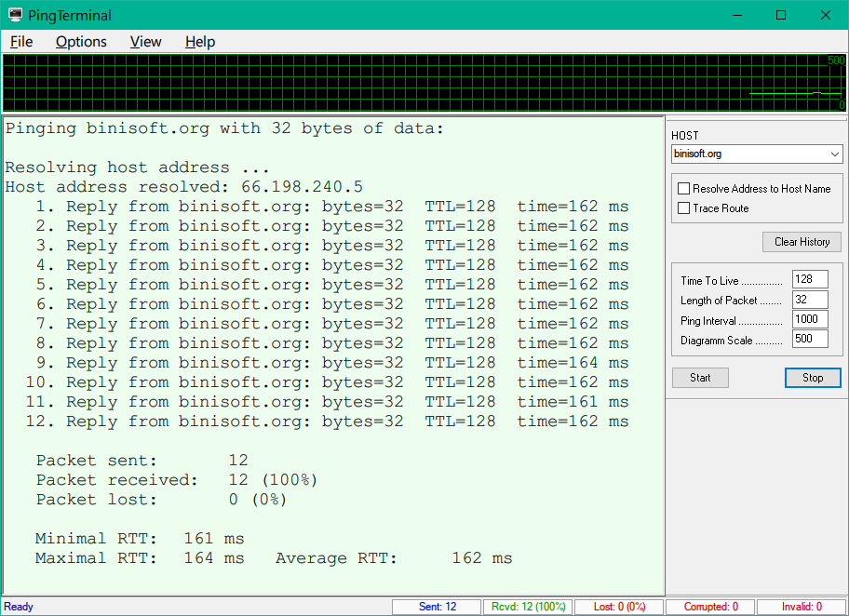
Task: Click the Ready status text
Action: [19, 607]
